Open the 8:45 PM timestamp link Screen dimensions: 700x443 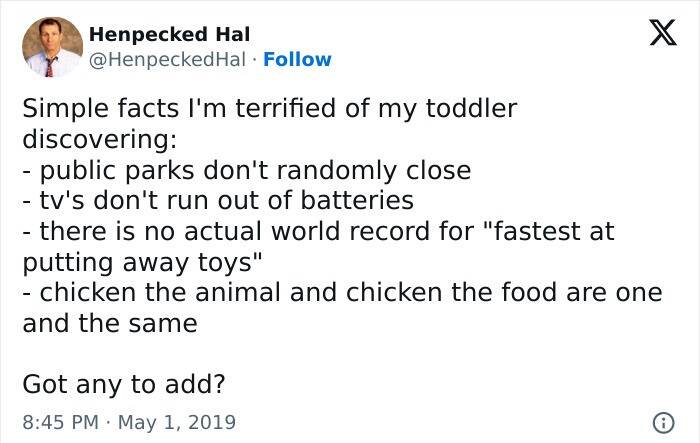pos(59,421)
